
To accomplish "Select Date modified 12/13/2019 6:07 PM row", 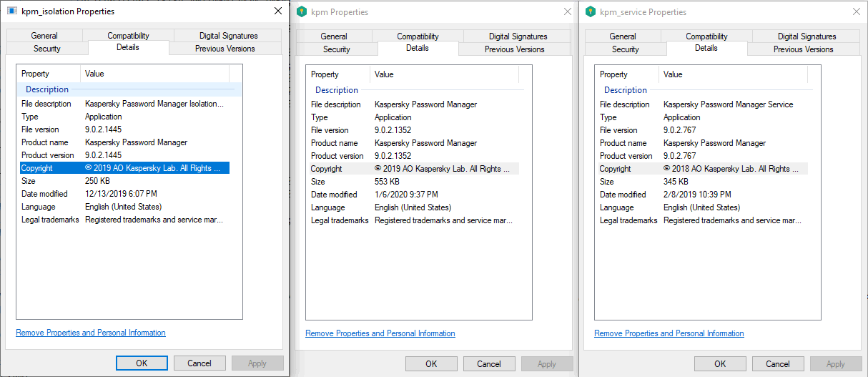I will click(x=124, y=194).
